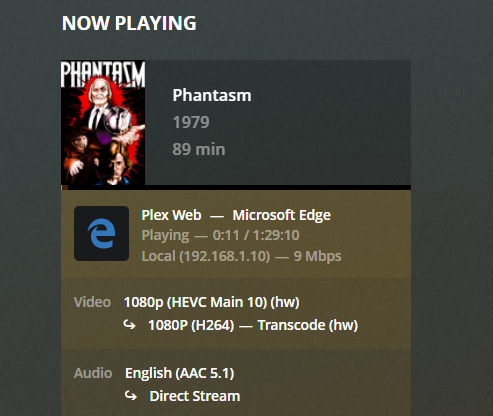Select the NOW PLAYING heading

129,23
